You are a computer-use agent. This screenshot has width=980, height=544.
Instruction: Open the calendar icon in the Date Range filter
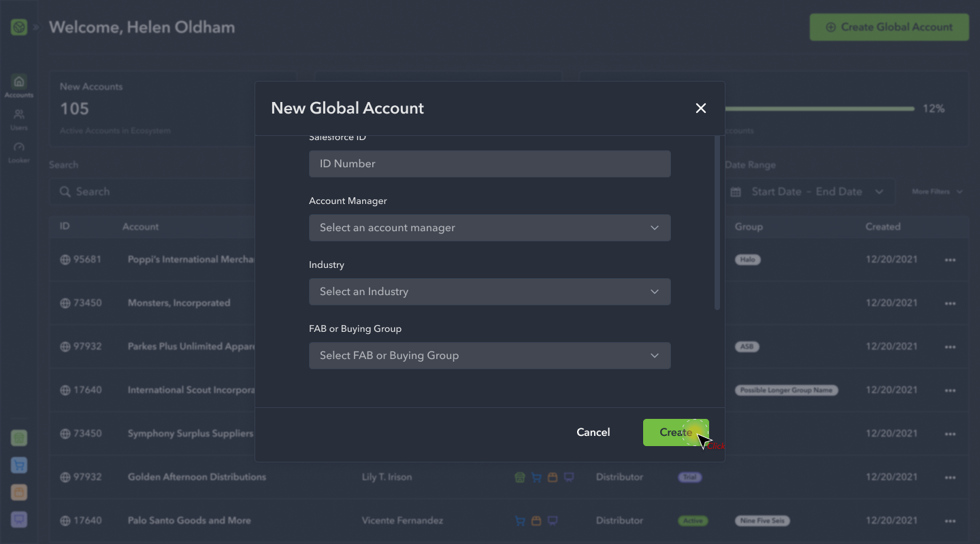coord(736,191)
